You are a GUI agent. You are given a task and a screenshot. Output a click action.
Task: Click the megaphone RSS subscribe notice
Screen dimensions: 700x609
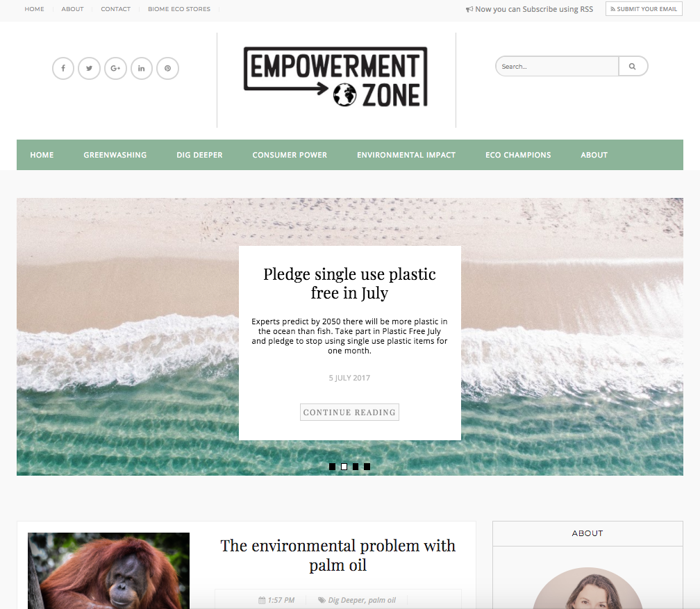[529, 9]
